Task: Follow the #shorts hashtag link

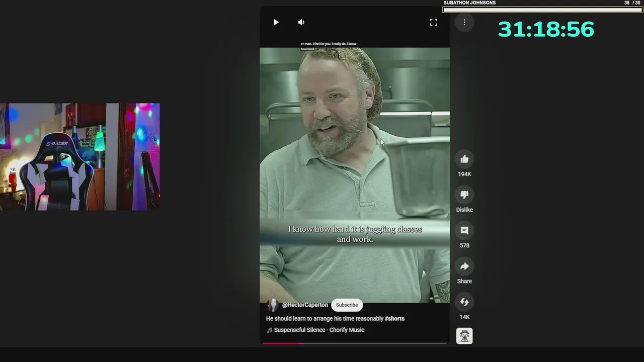Action: point(394,318)
